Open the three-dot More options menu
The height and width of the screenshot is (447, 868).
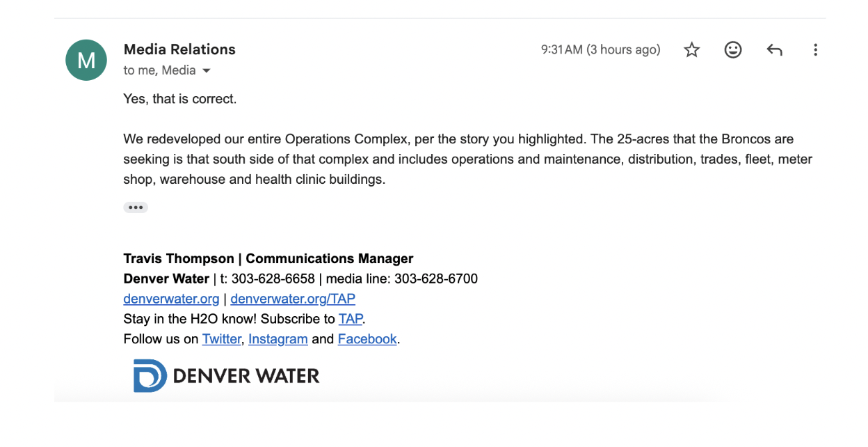[x=815, y=50]
